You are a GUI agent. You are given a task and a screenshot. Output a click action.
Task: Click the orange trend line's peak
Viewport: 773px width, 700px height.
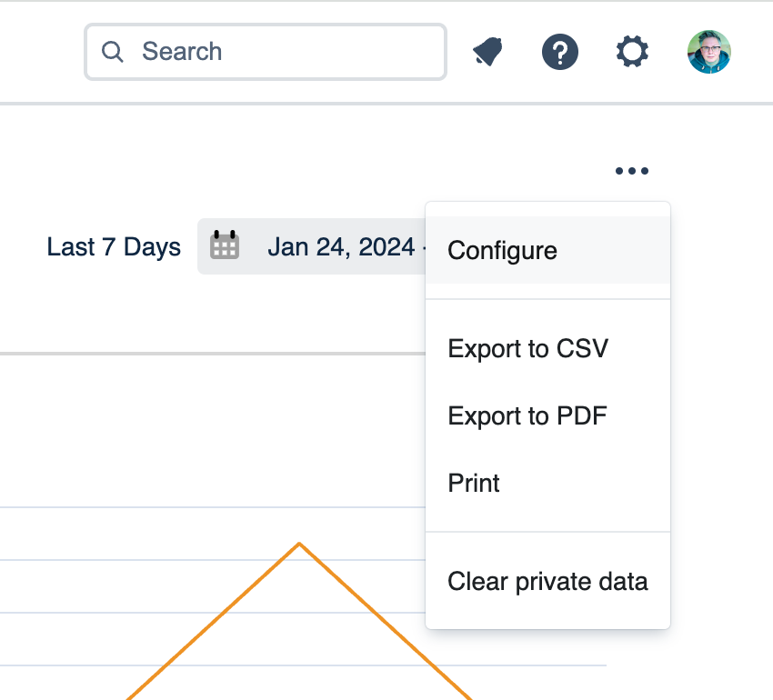pyautogui.click(x=300, y=544)
